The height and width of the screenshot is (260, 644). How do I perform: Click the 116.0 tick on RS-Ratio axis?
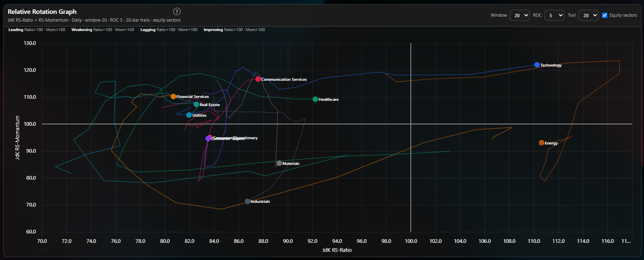[608, 241]
